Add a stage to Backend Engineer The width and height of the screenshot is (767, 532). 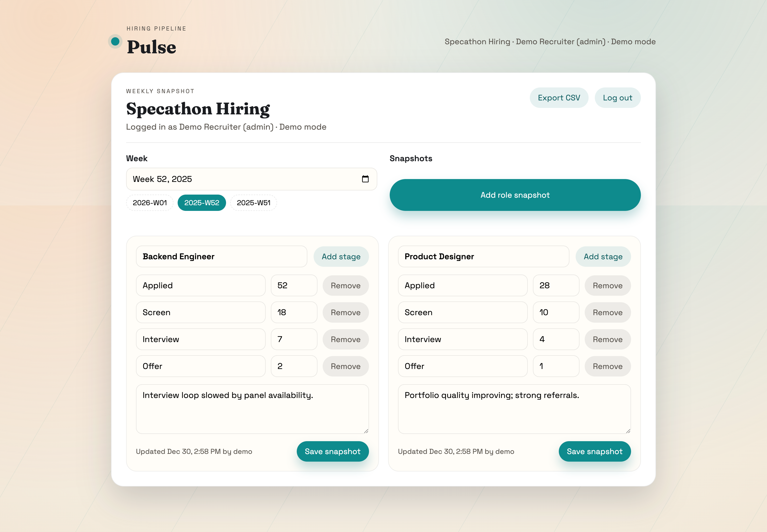point(341,257)
